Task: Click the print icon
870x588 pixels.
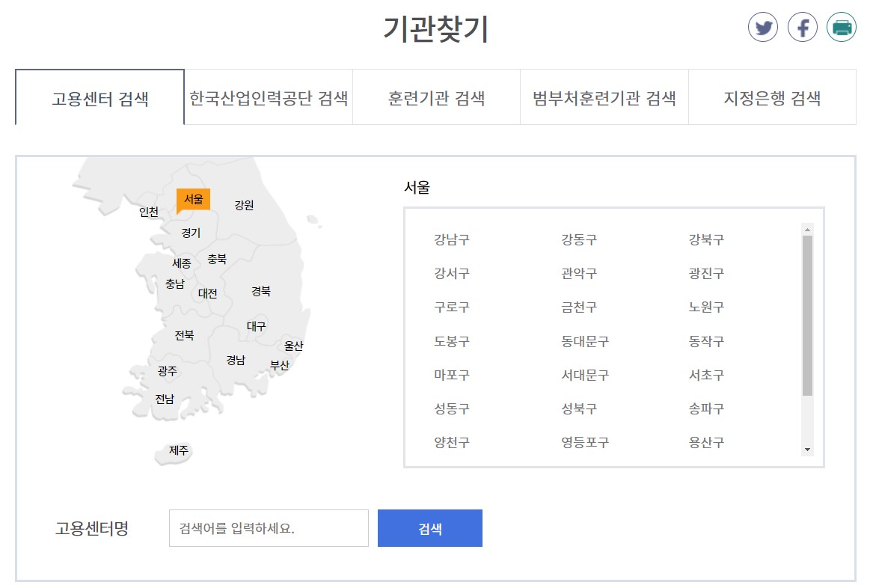Action: tap(842, 27)
